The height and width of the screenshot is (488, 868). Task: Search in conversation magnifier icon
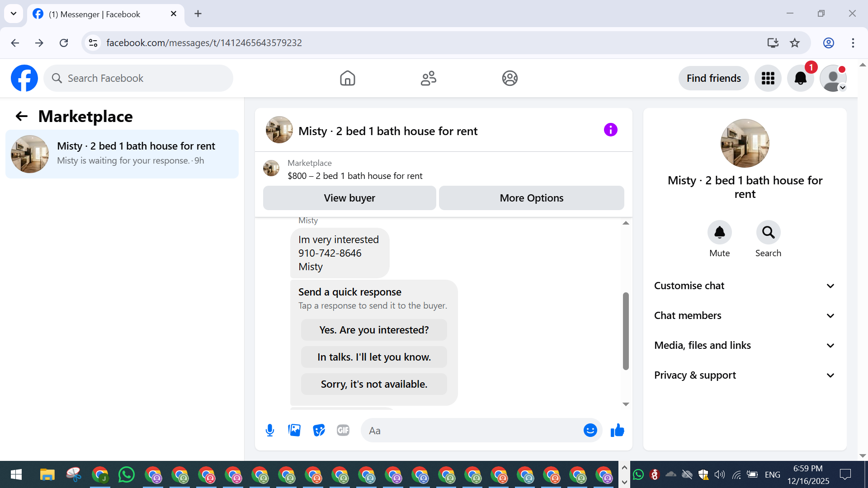pyautogui.click(x=769, y=232)
